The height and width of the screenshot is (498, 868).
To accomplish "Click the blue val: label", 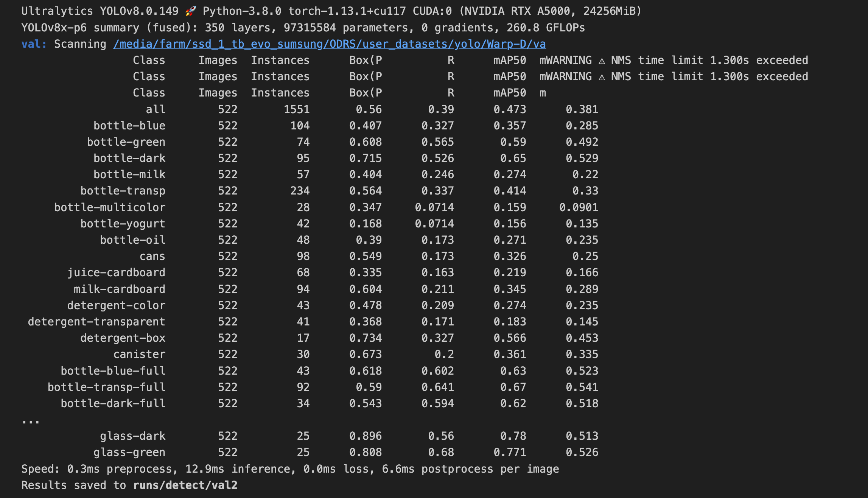I will pyautogui.click(x=34, y=44).
